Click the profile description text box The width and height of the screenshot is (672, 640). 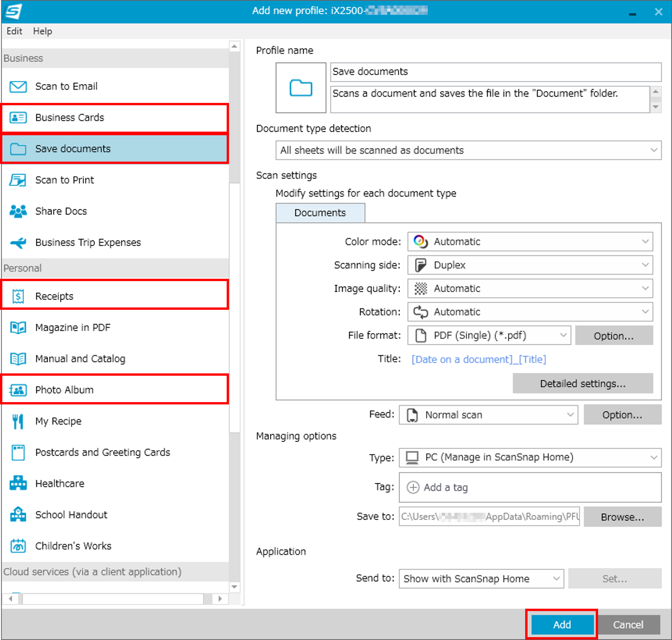tap(490, 100)
